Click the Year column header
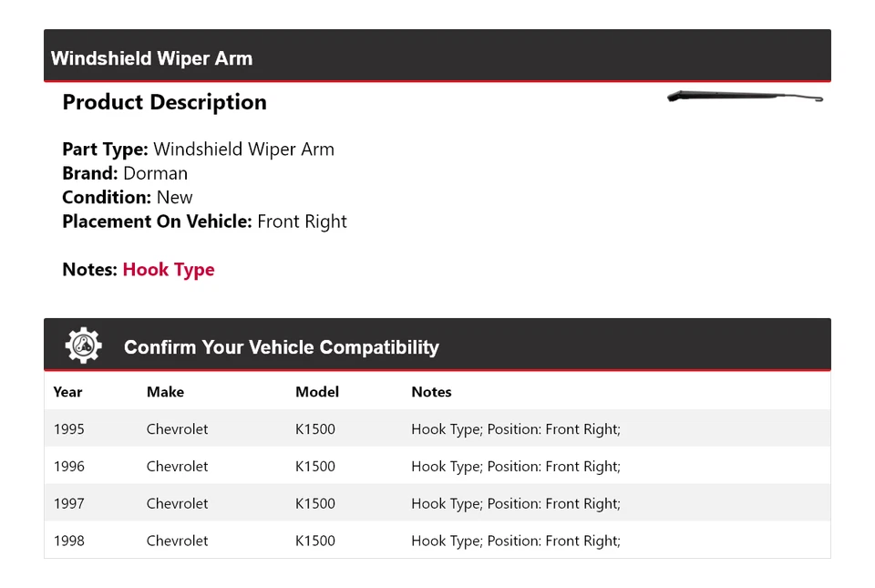Screen dimensions: 875x588 click(67, 392)
